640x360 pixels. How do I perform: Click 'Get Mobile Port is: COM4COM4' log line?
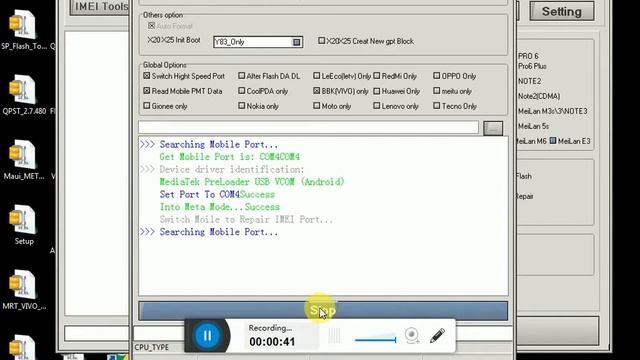pyautogui.click(x=230, y=157)
